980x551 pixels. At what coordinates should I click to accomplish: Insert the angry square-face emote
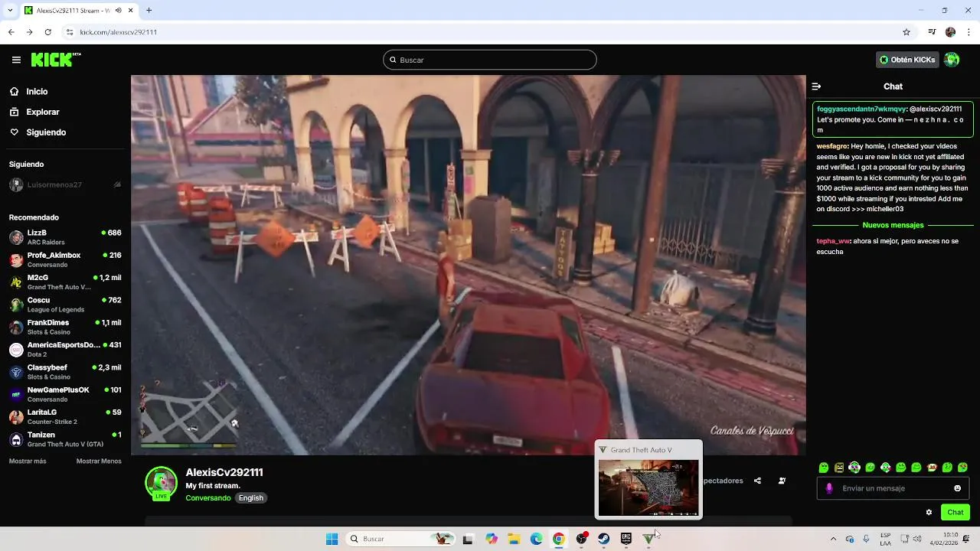(x=839, y=467)
